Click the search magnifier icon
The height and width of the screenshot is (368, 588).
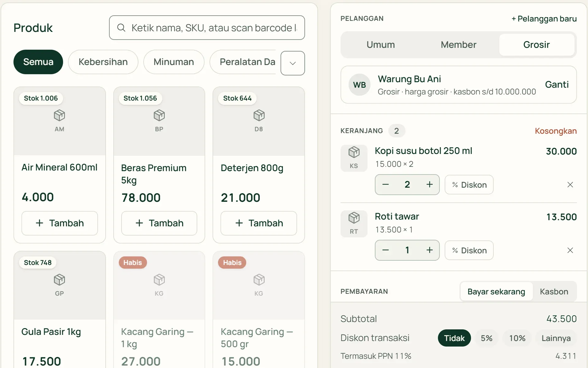(121, 28)
